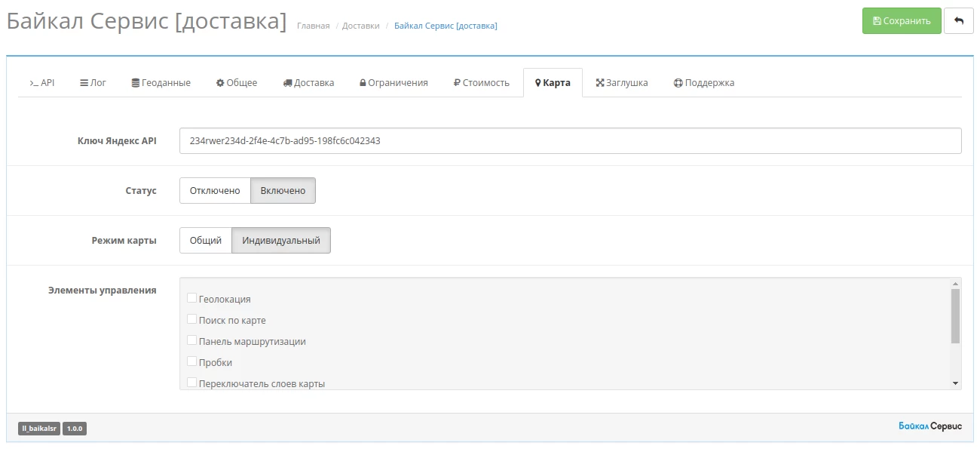Follow the Главная breadcrumb link
Screen dimensions: 980x449
[314, 26]
